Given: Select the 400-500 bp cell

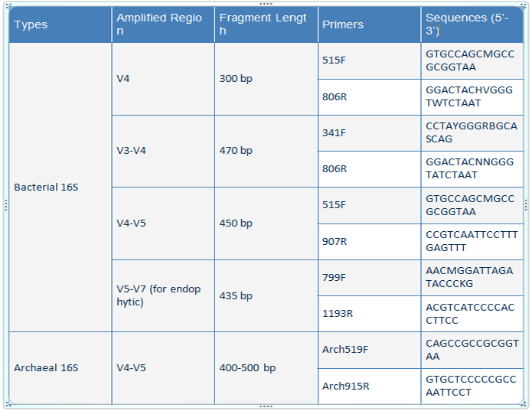Looking at the screenshot, I should 266,368.
